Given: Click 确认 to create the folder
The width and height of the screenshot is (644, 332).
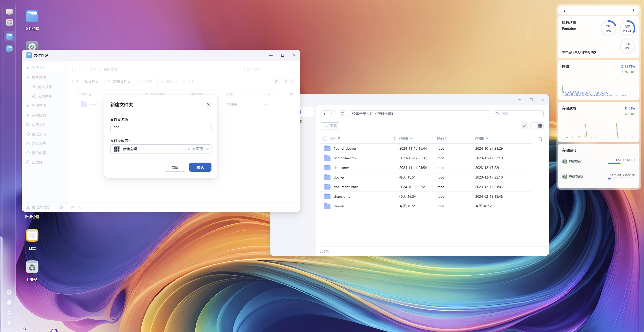Looking at the screenshot, I should tap(200, 167).
